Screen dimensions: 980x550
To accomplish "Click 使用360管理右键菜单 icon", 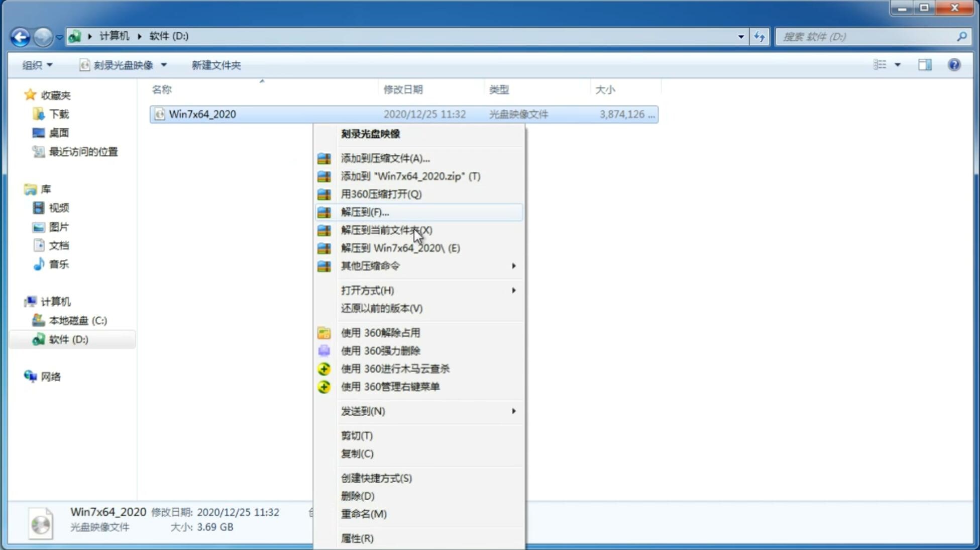I will pos(325,386).
